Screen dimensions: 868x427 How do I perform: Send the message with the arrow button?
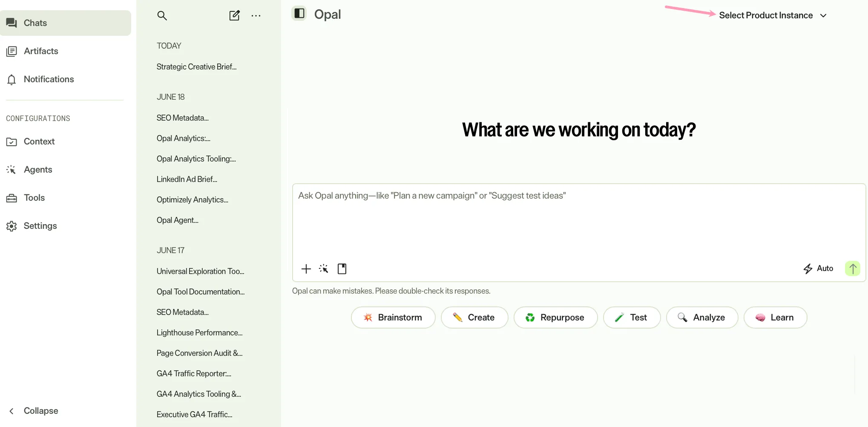coord(853,268)
